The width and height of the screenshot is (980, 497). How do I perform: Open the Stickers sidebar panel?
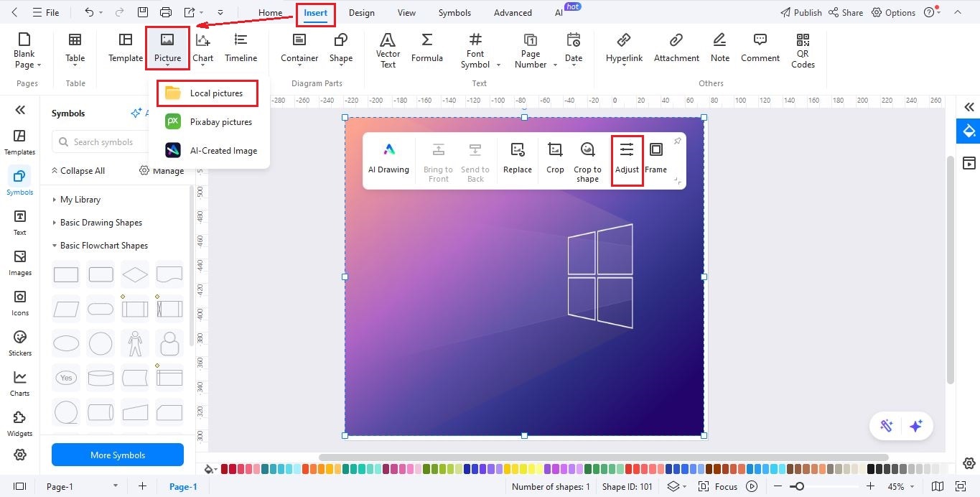click(19, 343)
